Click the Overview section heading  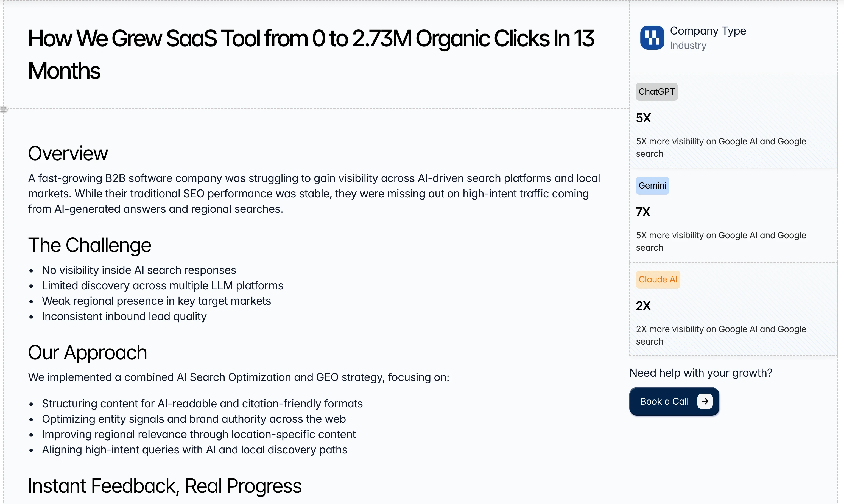[68, 153]
